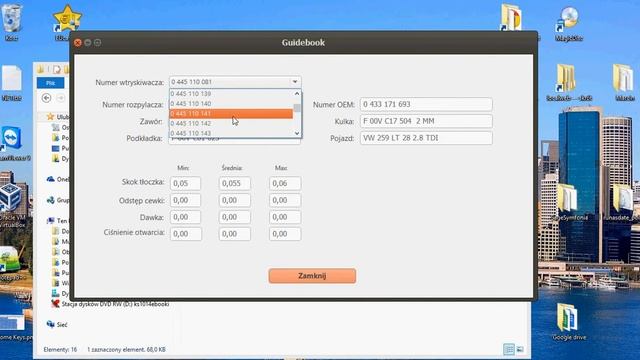Open the Google drive desktop folder

point(569,322)
